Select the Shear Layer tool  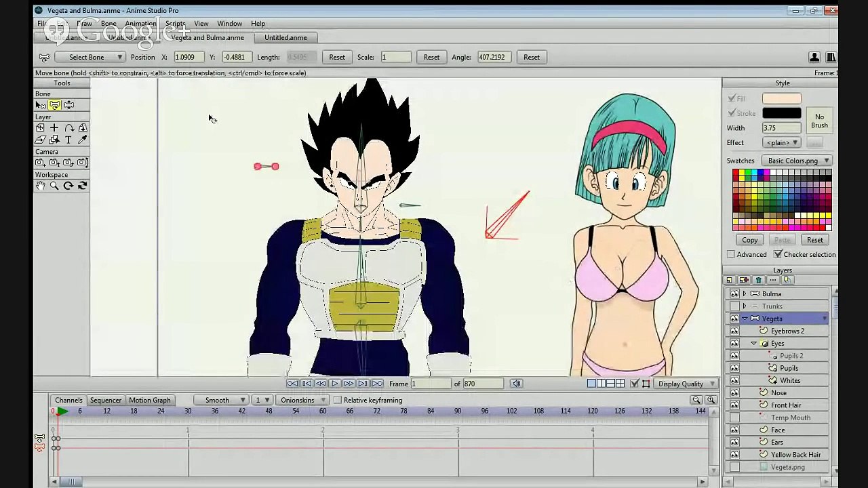[x=41, y=140]
